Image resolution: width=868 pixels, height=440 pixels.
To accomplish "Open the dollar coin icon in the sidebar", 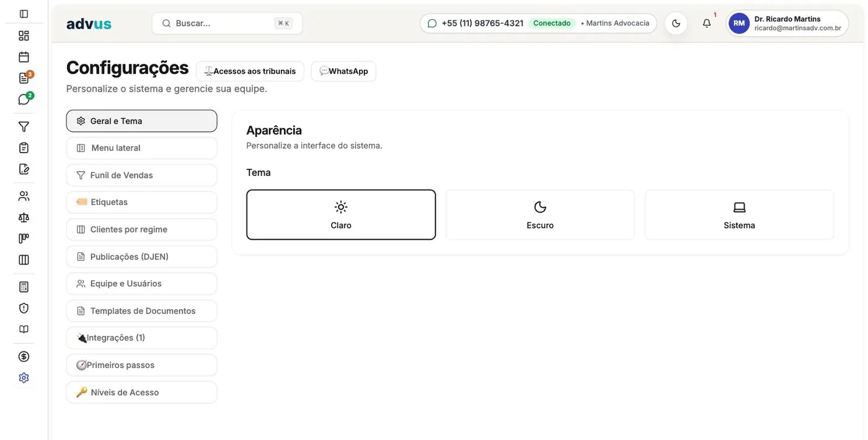I will point(24,356).
